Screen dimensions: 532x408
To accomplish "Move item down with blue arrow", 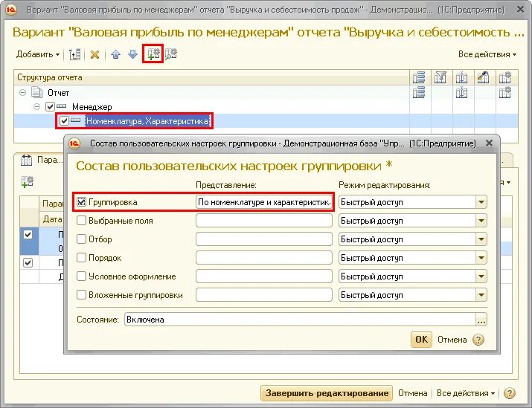I will (x=132, y=54).
